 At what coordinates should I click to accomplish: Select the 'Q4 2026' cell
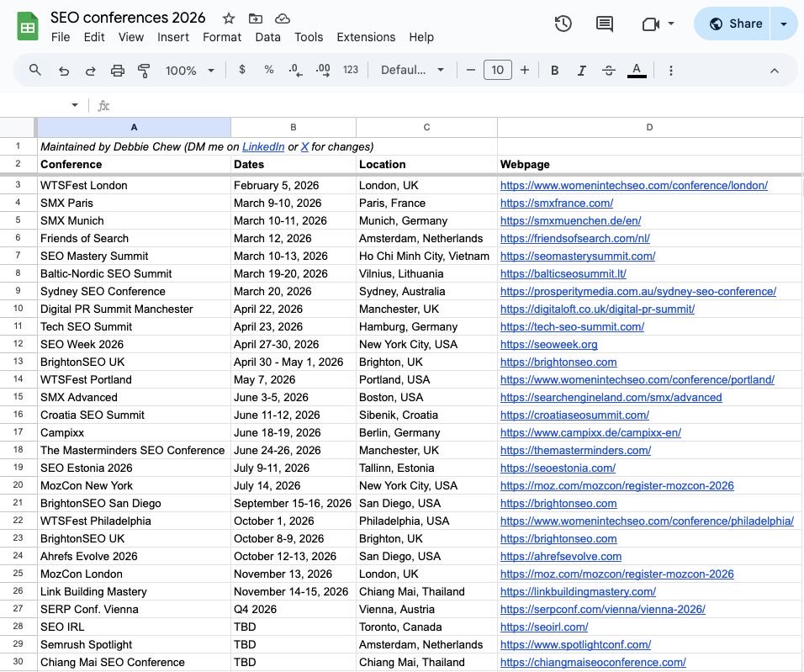click(x=294, y=610)
